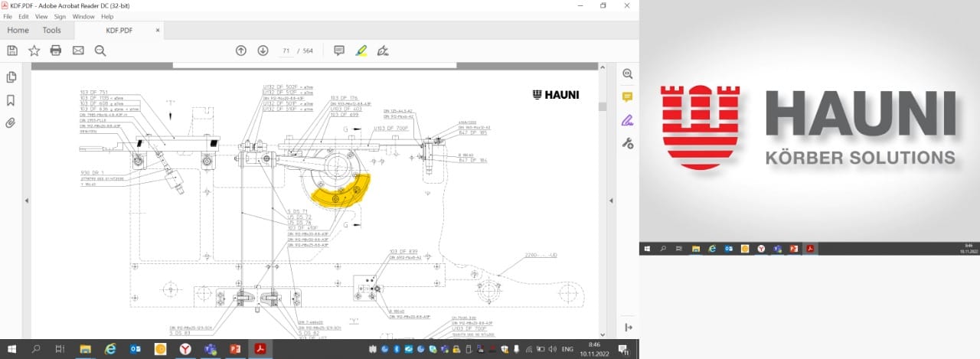
Task: Go to previous page arrow
Action: [241, 51]
